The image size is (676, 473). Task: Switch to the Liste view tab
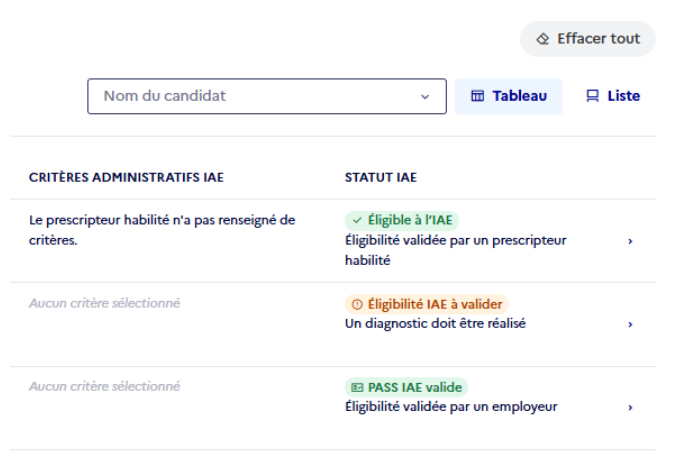point(613,96)
